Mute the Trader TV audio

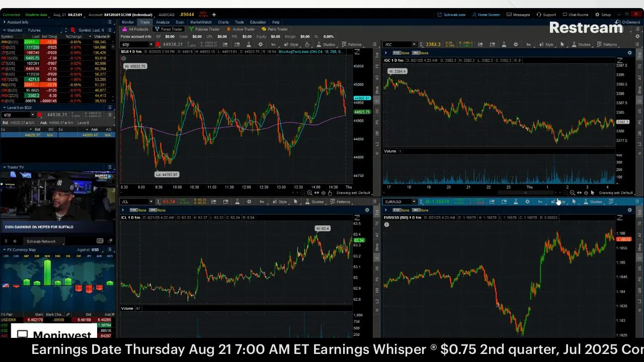click(15, 241)
